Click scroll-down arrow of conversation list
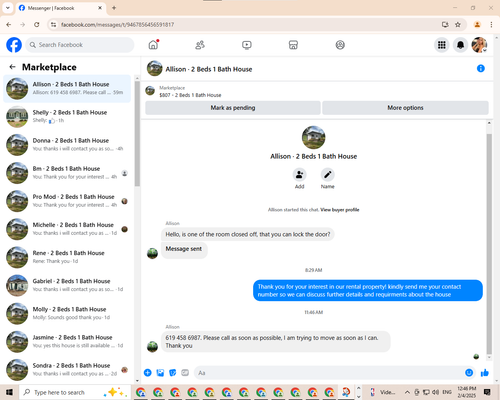Screen dimensions: 500x400 [137, 381]
